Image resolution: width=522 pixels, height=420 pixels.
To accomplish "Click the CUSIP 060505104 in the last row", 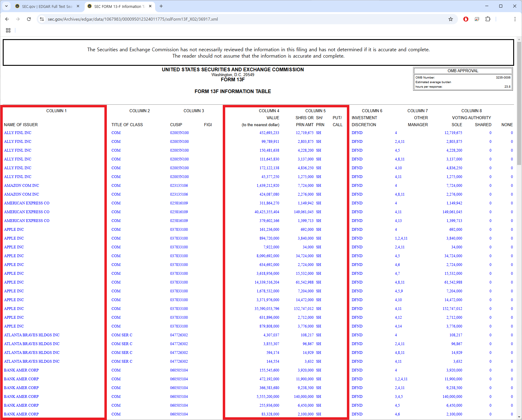I will (x=179, y=414).
